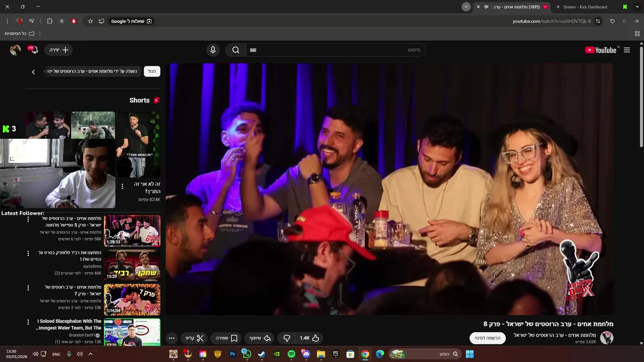Open more actions three-dot menu under video
Screen dimensions: 644x362
coord(172,338)
